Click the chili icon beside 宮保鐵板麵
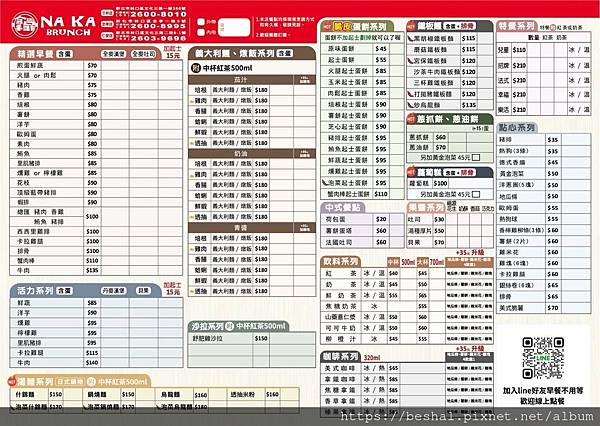This screenshot has width=600, height=426. pyautogui.click(x=411, y=60)
